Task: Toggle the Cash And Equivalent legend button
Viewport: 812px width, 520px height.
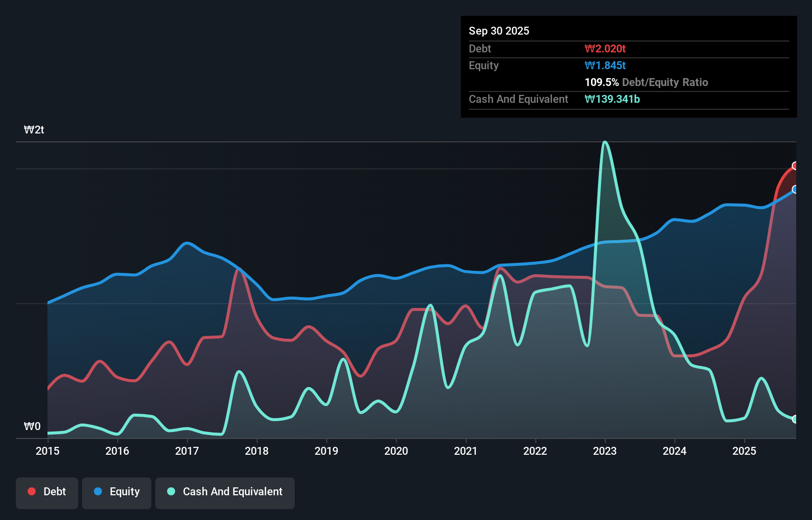Action: (x=225, y=493)
